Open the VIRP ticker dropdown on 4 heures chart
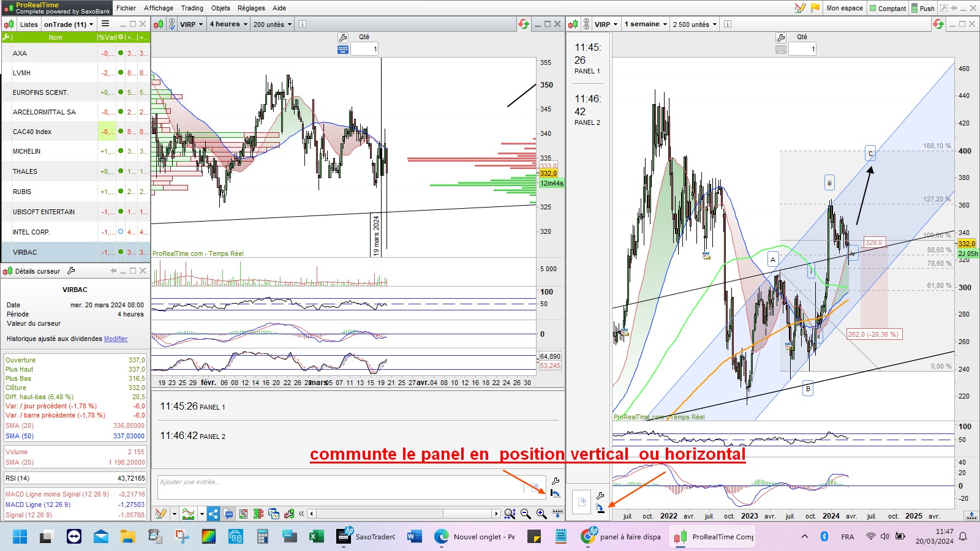Screen dimensions: 980x551 tap(191, 24)
